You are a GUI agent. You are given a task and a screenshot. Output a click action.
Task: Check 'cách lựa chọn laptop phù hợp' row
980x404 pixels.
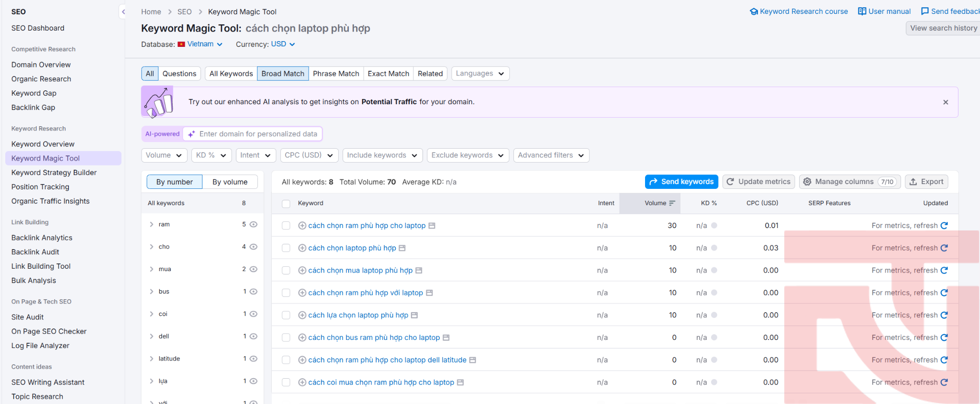coord(286,315)
